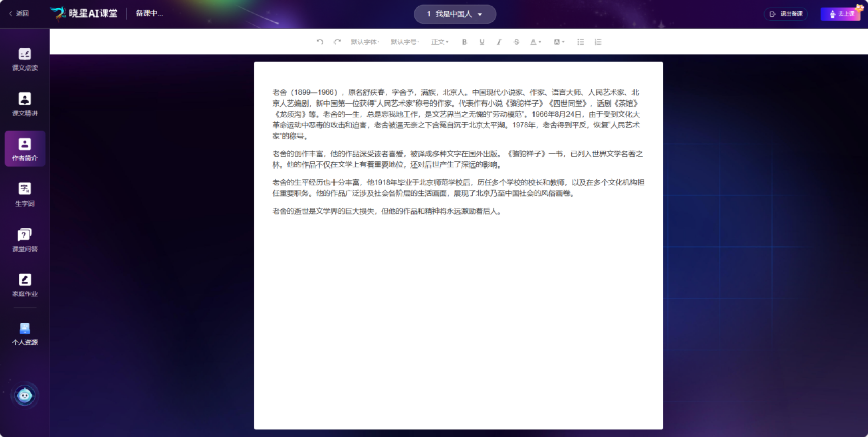Open 生字词 vocabulary section

25,194
